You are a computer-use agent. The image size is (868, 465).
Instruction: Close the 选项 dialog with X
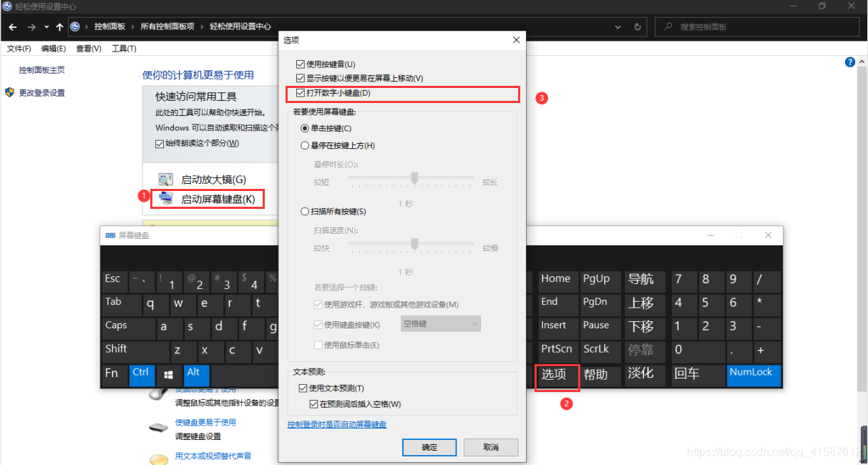516,40
